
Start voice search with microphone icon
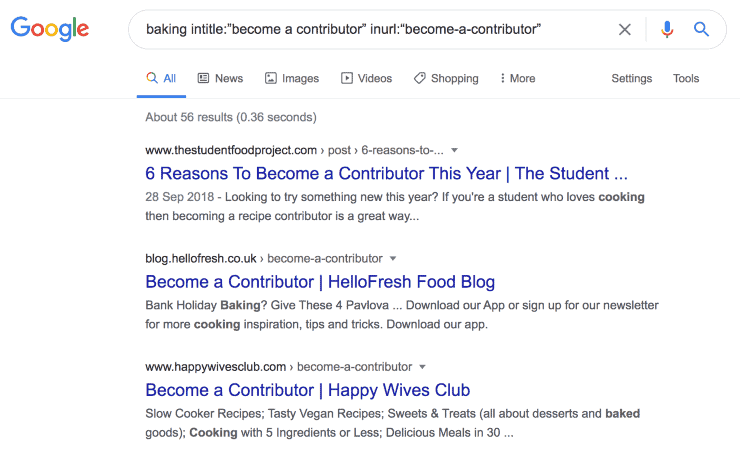click(x=667, y=29)
